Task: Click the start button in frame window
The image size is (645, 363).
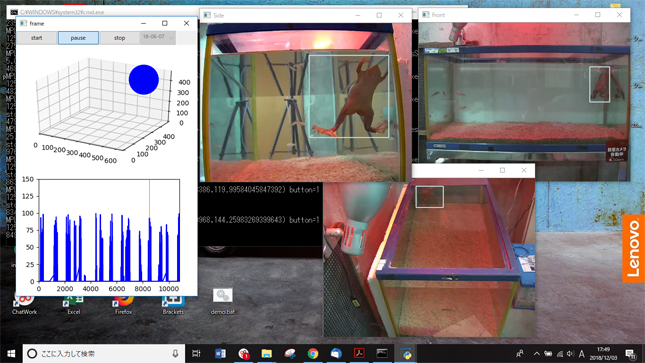Action: coord(37,38)
